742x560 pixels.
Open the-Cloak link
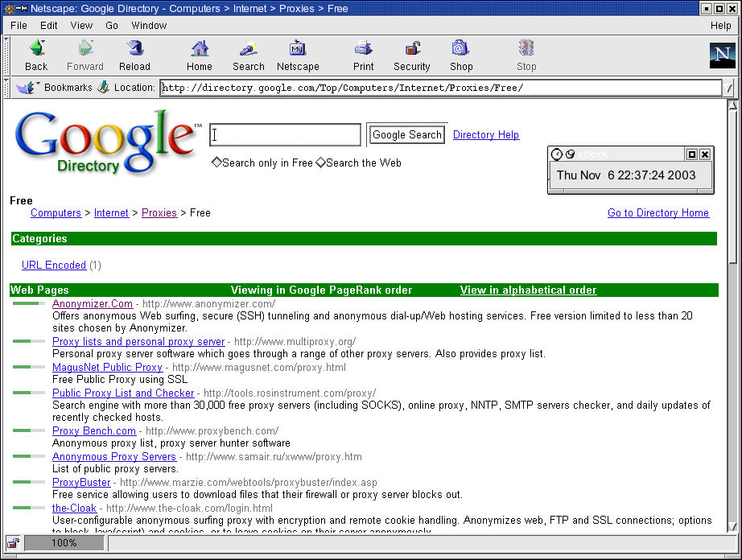(x=74, y=508)
